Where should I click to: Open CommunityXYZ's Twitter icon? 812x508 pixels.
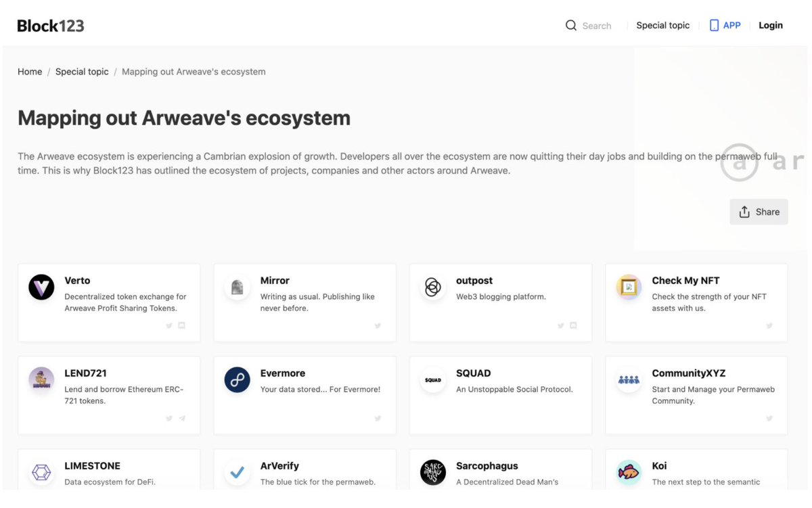click(769, 418)
